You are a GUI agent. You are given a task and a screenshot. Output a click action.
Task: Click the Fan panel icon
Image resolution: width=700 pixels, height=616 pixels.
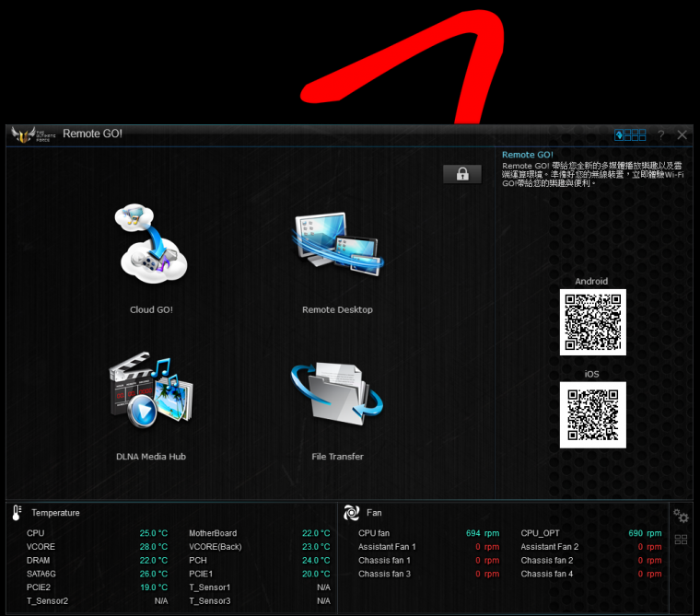click(x=351, y=513)
